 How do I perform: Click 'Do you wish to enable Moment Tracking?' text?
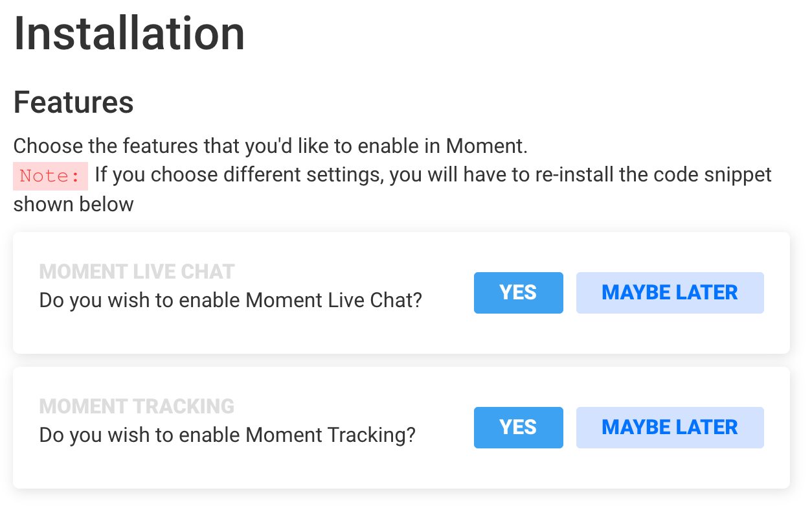coord(227,435)
